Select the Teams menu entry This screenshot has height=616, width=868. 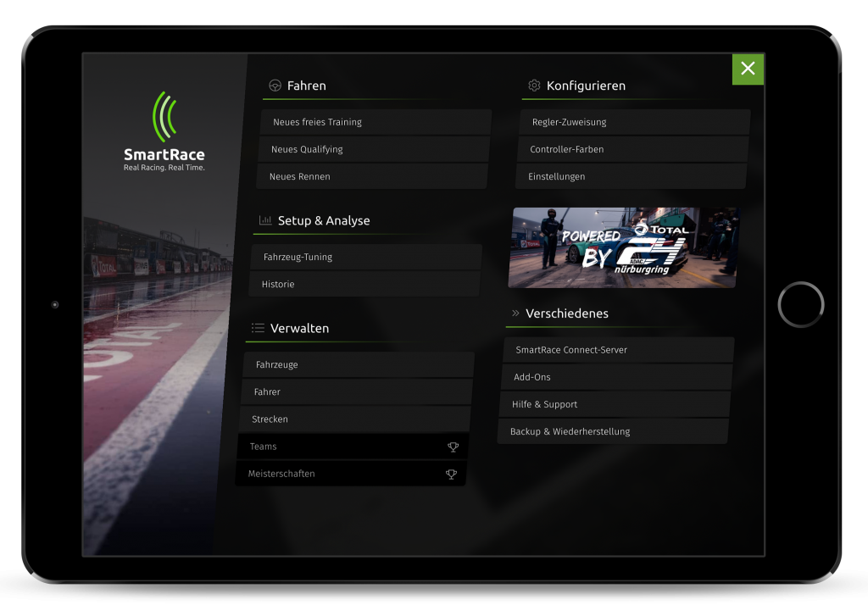click(x=353, y=447)
